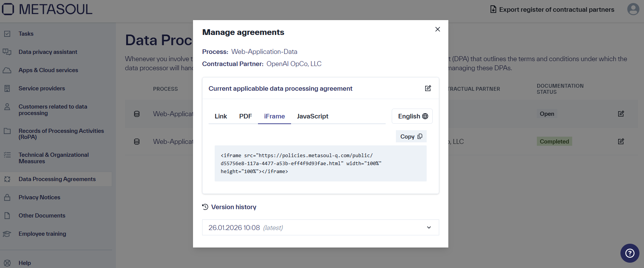Image resolution: width=644 pixels, height=268 pixels.
Task: Click the globe icon next to English
Action: coord(425,116)
